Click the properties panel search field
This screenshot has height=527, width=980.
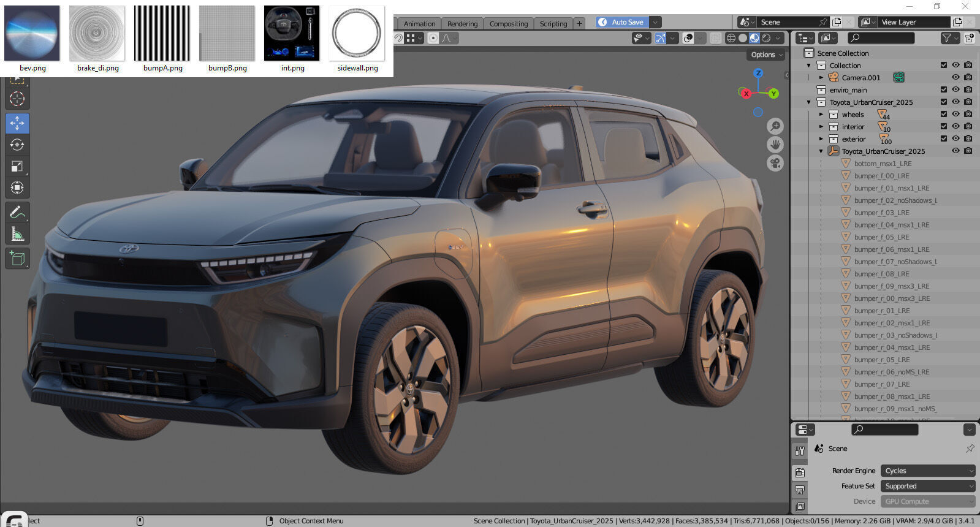click(x=885, y=430)
